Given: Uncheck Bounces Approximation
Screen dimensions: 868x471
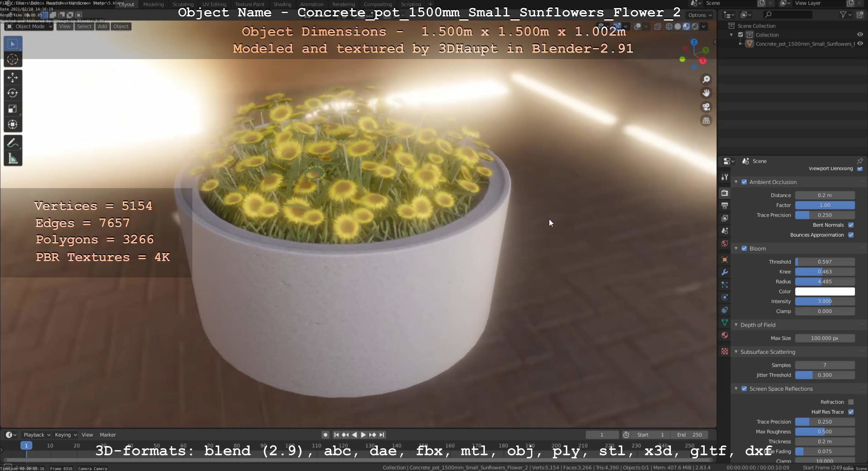Looking at the screenshot, I should click(x=851, y=235).
